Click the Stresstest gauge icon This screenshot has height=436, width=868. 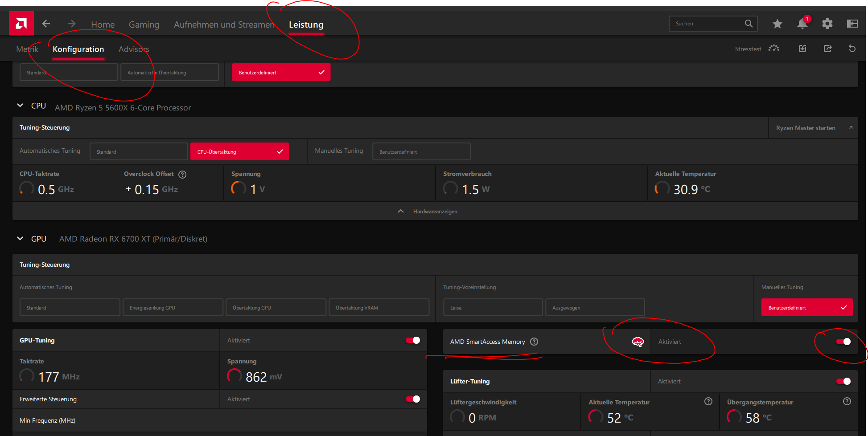coord(774,48)
